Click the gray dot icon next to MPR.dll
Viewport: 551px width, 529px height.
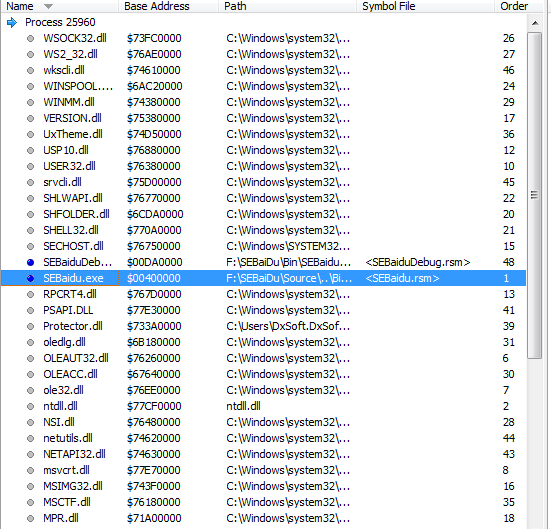click(x=31, y=518)
